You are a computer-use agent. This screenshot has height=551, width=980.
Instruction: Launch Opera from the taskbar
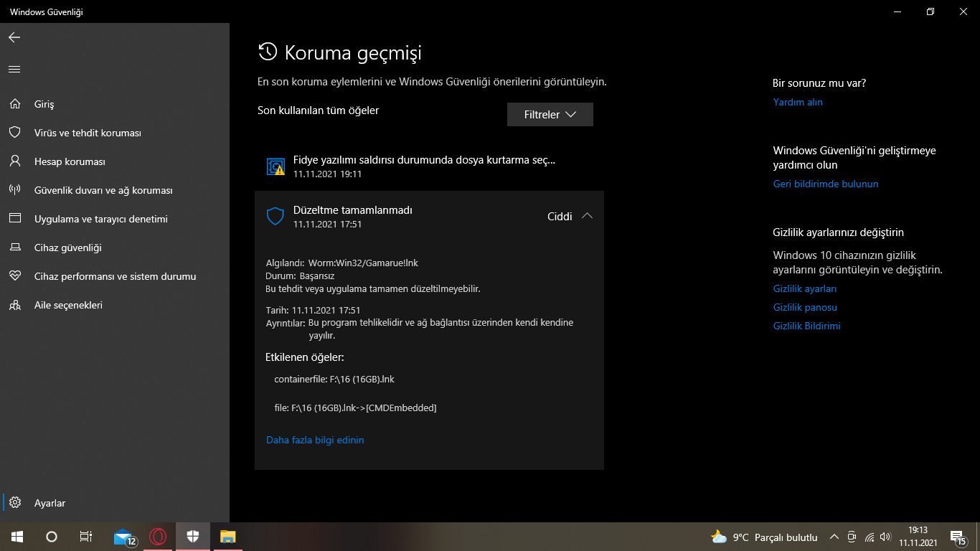point(158,537)
